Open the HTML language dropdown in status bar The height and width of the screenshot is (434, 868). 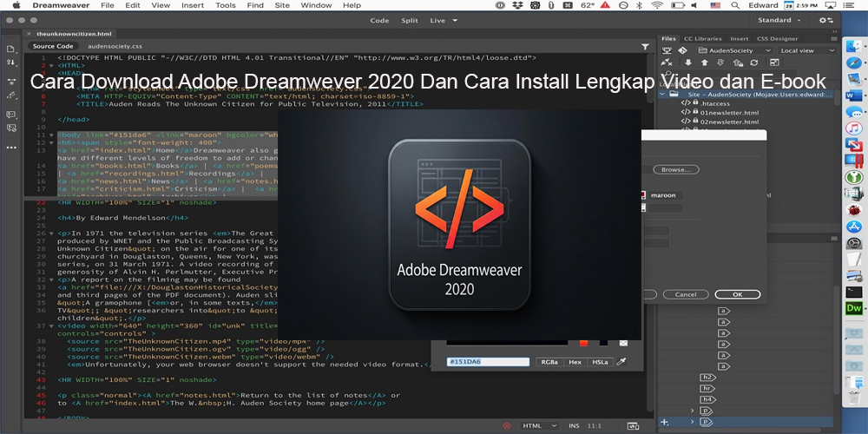tap(540, 425)
